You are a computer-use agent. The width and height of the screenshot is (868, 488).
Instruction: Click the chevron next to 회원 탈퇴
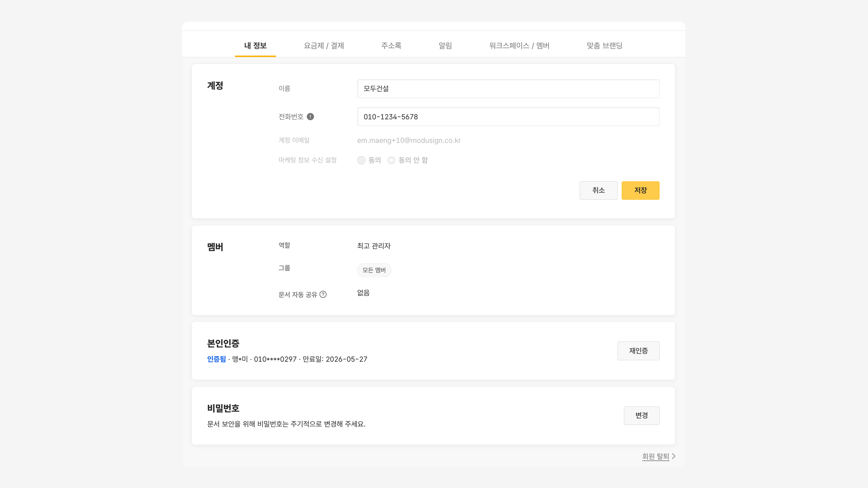[x=673, y=456]
